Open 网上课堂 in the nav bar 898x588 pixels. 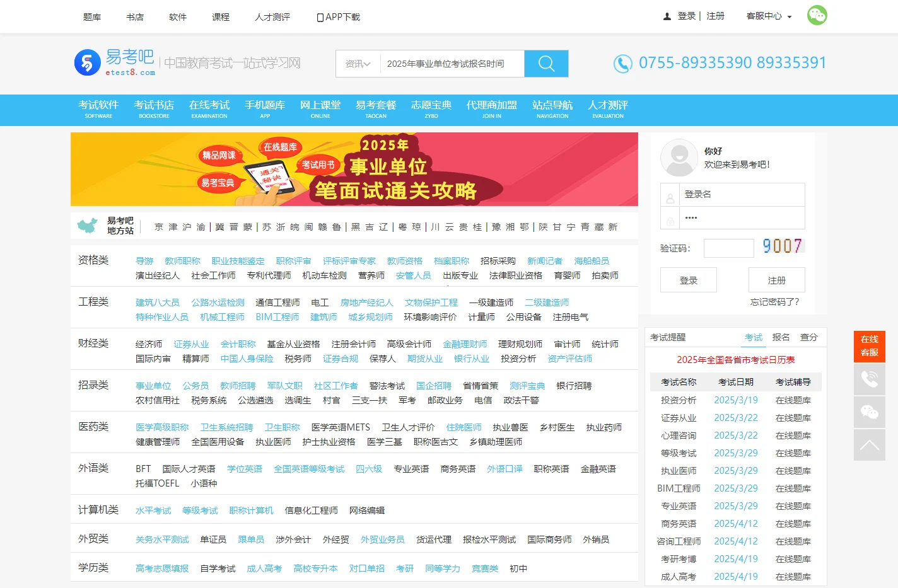tap(320, 109)
